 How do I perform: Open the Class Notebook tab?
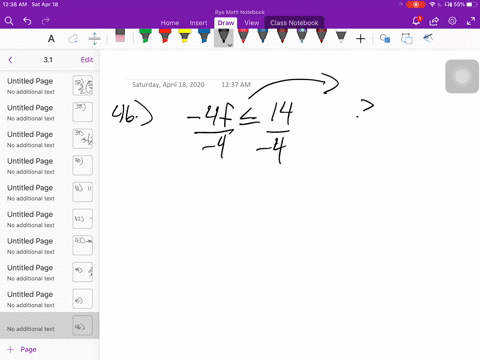(x=294, y=23)
